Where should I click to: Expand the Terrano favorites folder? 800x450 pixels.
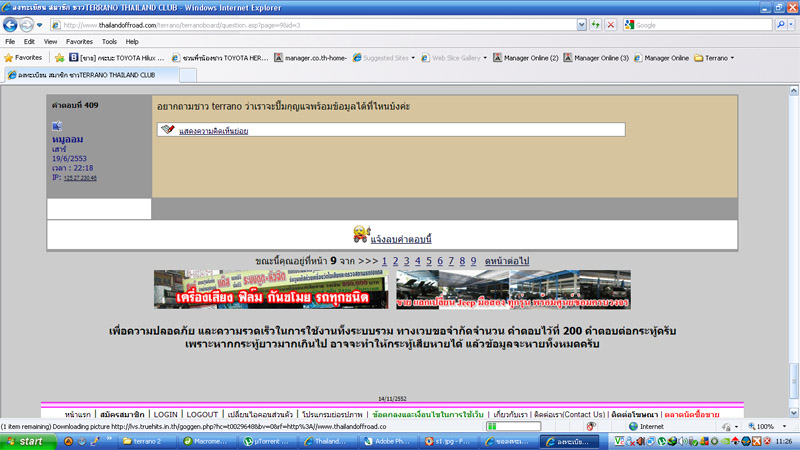point(714,58)
